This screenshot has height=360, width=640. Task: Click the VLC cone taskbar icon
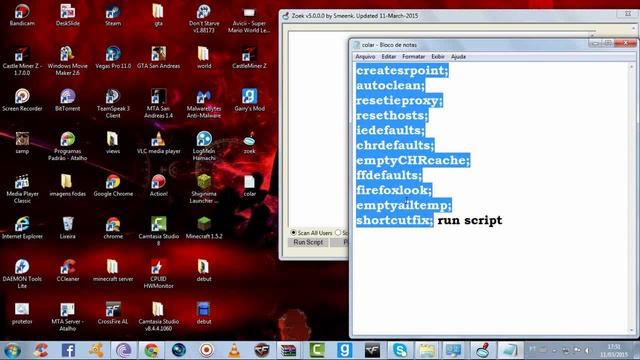click(x=234, y=350)
